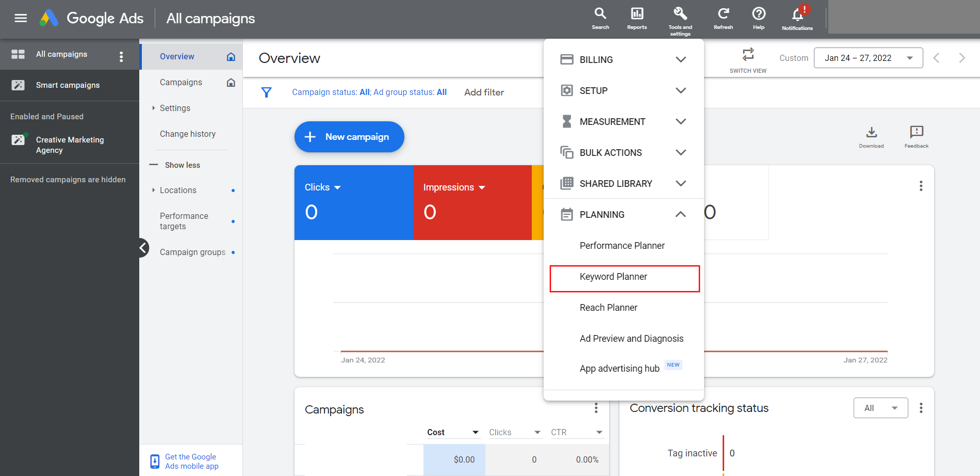Select the blue Clicks metric tile
Screen dimensions: 980x476
(354, 202)
